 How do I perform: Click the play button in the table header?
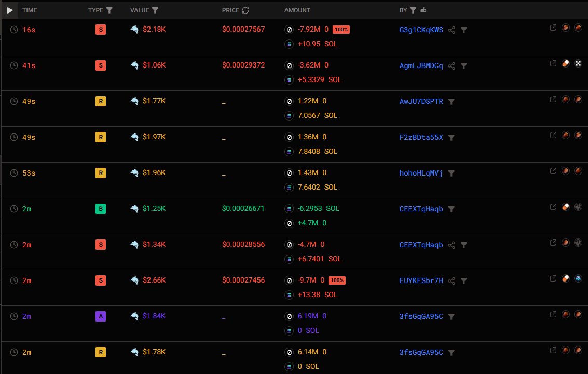(10, 10)
